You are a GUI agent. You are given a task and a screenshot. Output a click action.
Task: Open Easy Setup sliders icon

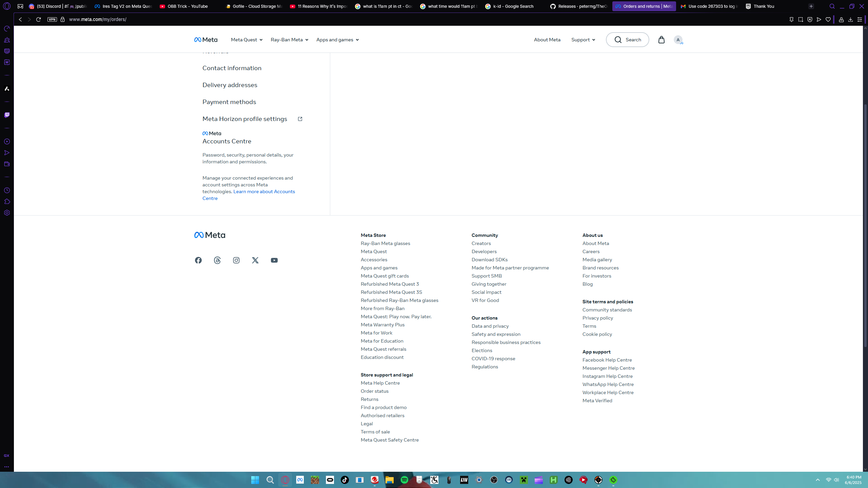(860, 20)
